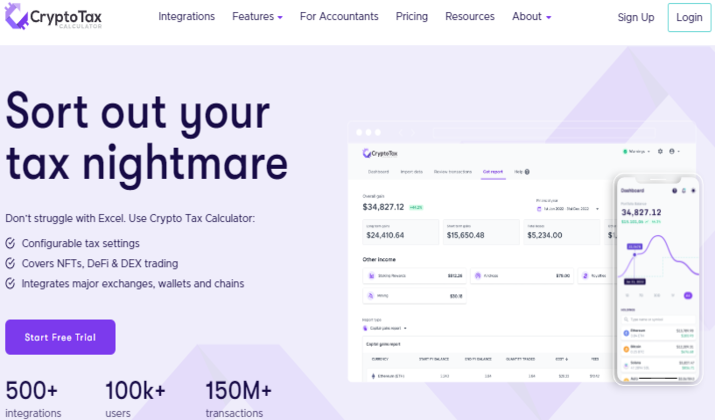The width and height of the screenshot is (715, 420).
Task: Click the Login button
Action: tap(689, 17)
